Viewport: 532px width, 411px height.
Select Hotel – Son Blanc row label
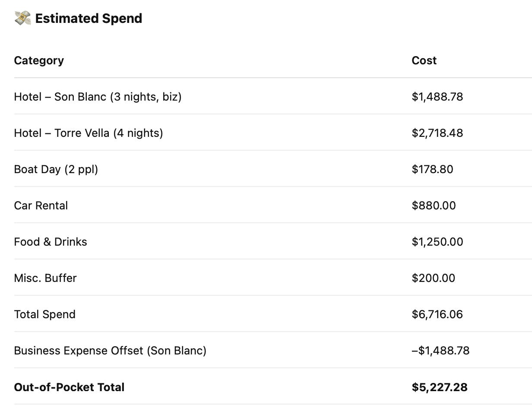98,97
